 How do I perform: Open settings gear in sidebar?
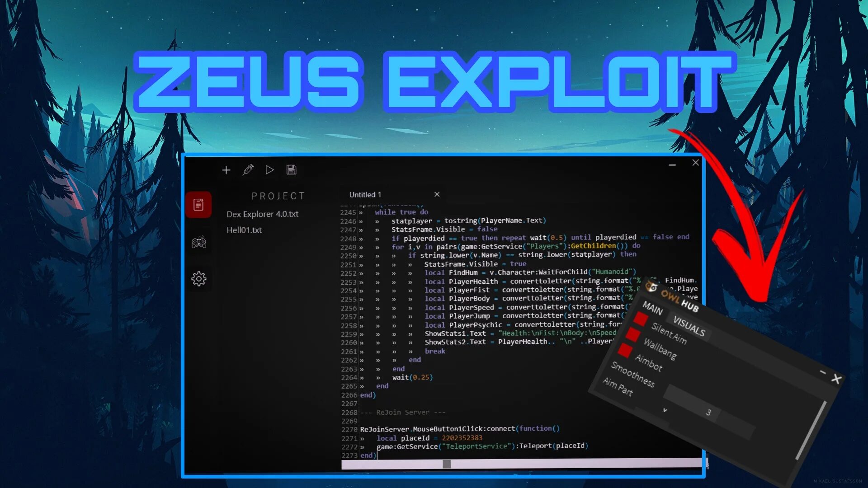198,279
